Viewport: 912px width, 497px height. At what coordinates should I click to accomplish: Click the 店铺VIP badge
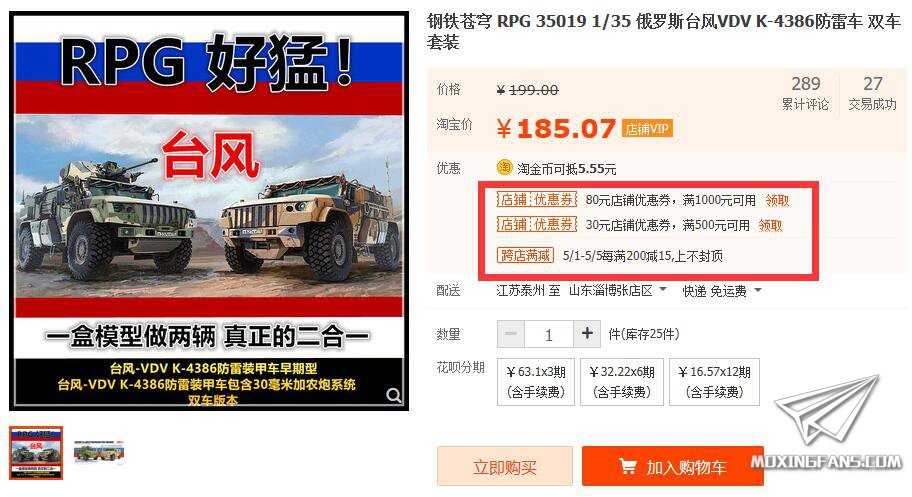tap(647, 129)
